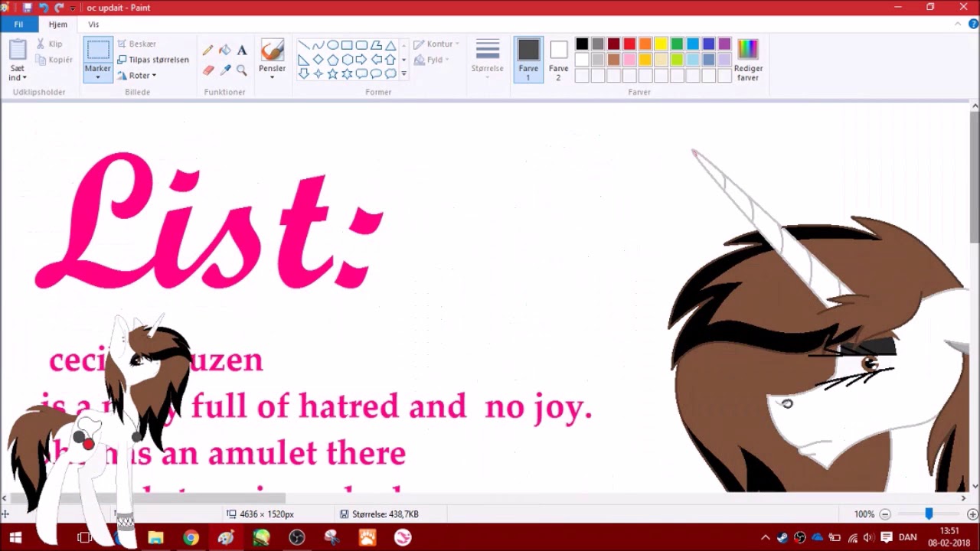Pick the diamond shape
The width and height of the screenshot is (980, 551).
[x=318, y=60]
